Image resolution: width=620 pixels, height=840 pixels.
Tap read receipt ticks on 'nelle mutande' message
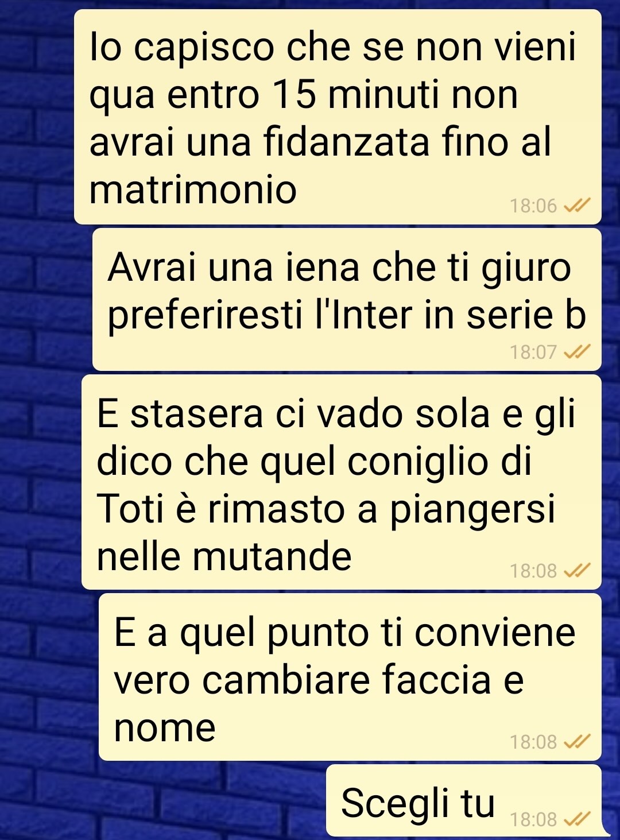click(577, 571)
